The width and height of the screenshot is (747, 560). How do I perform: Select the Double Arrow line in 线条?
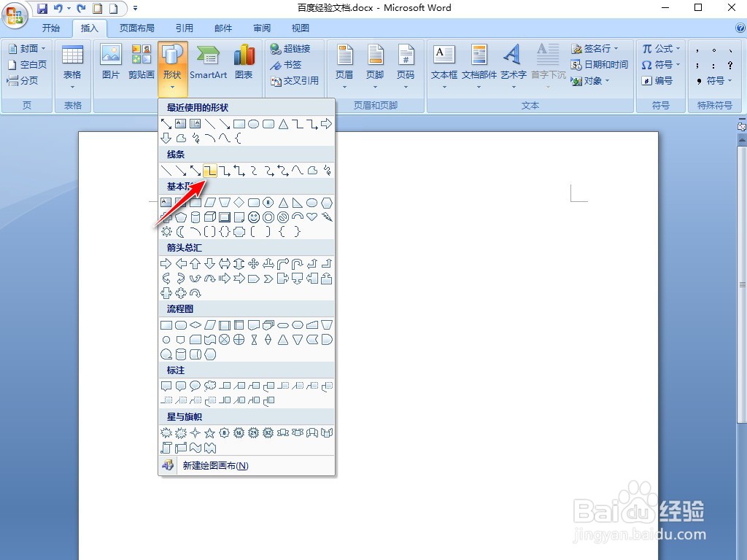pos(196,170)
